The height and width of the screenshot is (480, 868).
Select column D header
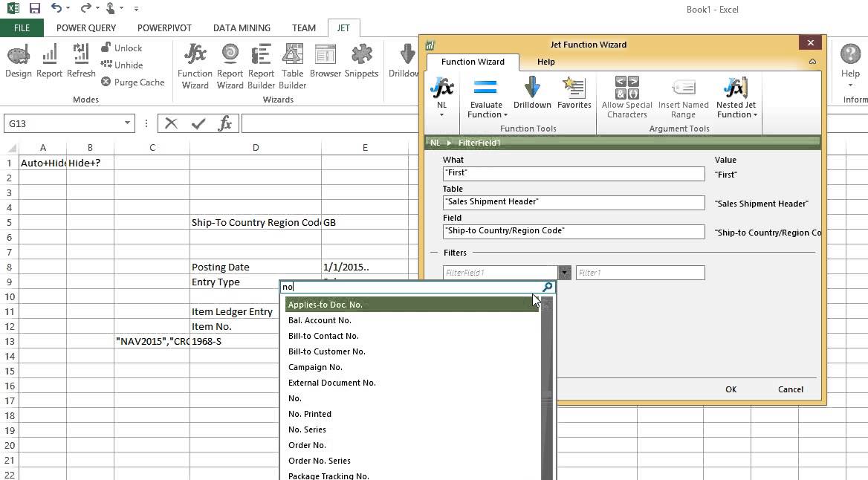(255, 148)
